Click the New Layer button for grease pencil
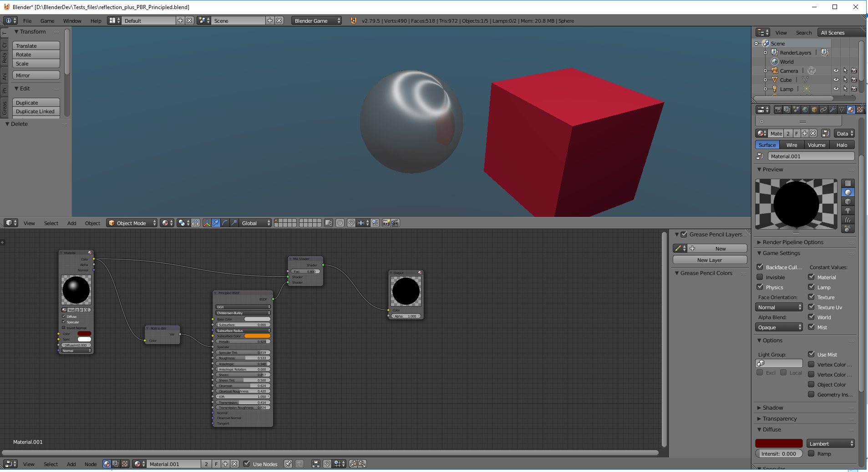 tap(709, 260)
